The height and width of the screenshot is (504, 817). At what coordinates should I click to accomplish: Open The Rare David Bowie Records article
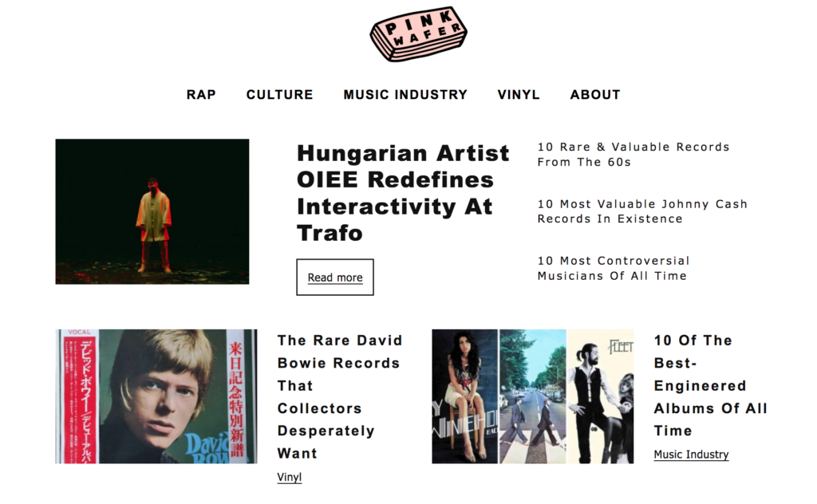click(340, 397)
